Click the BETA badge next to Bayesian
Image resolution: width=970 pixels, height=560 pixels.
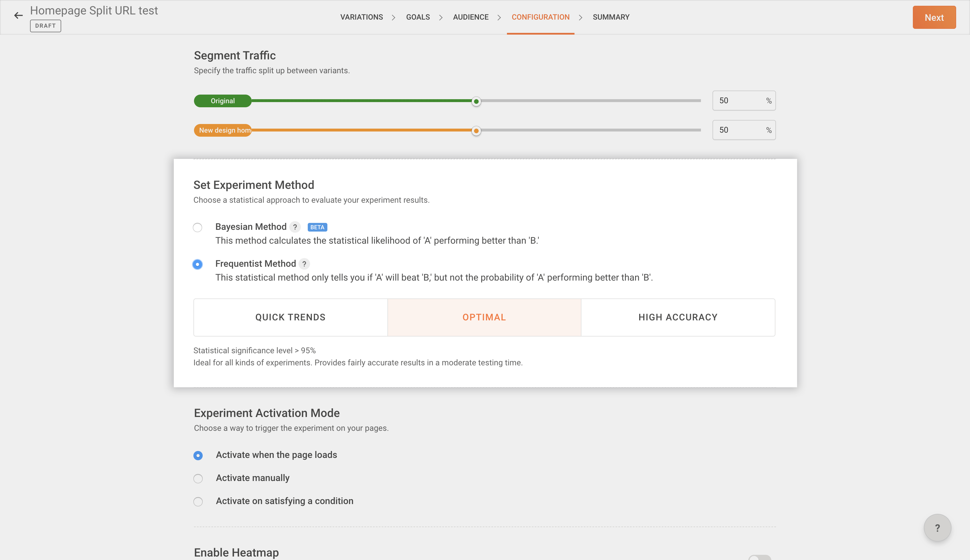(317, 227)
